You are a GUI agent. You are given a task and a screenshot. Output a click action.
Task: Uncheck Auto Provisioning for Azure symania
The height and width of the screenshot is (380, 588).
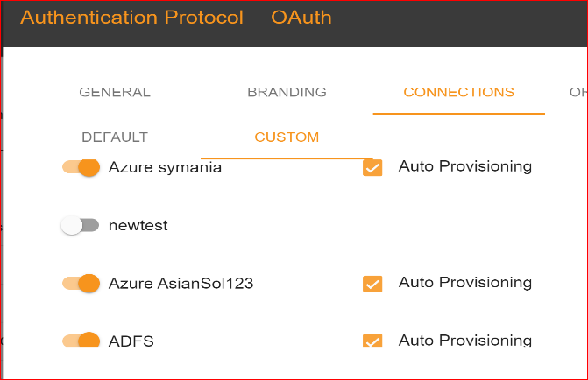(x=372, y=167)
